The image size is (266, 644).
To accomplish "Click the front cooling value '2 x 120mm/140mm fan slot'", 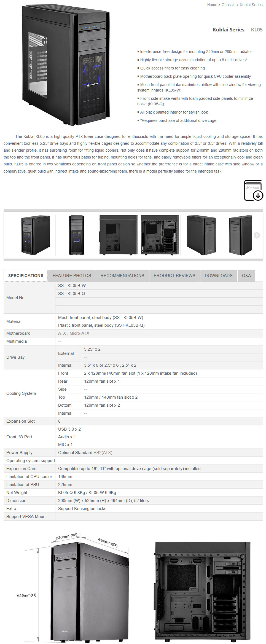I will click(x=141, y=373).
